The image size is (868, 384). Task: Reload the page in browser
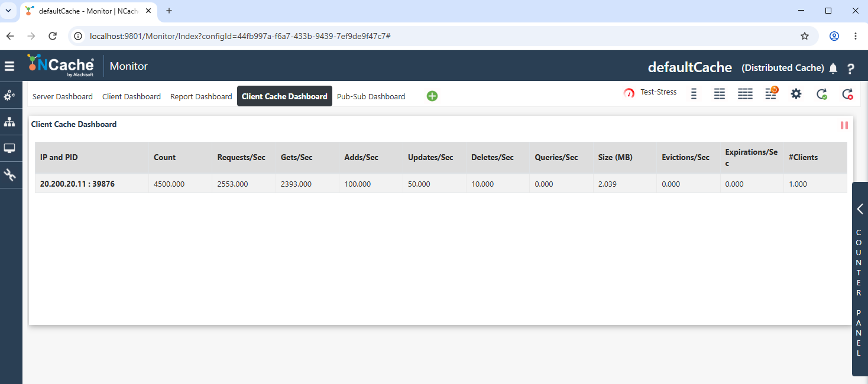tap(53, 36)
